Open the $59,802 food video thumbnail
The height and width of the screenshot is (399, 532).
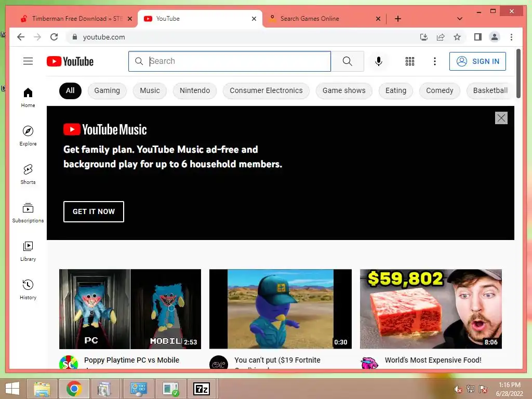coord(431,309)
